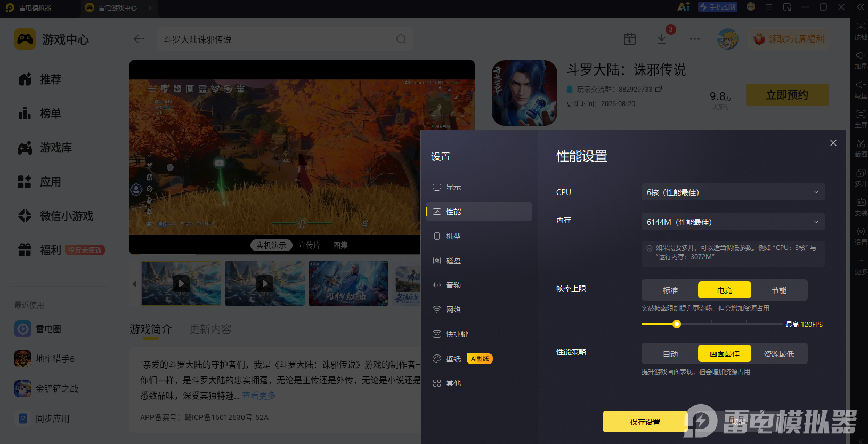
Task: Claim the 领取2元周福利 offer
Action: (x=789, y=39)
